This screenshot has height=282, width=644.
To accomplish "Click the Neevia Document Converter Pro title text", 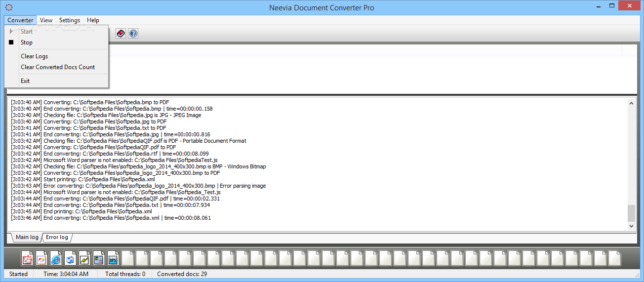I will [322, 7].
